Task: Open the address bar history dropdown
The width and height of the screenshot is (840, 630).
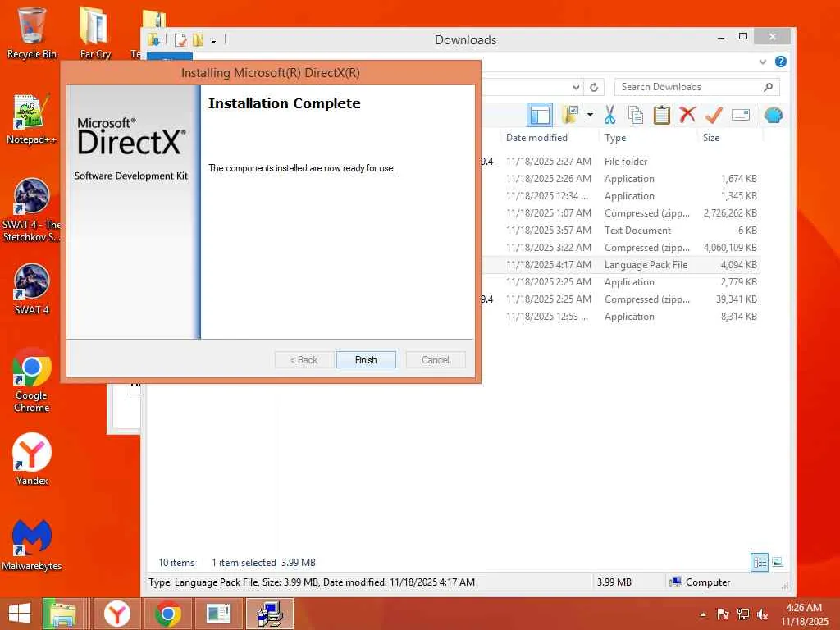Action: pyautogui.click(x=576, y=87)
